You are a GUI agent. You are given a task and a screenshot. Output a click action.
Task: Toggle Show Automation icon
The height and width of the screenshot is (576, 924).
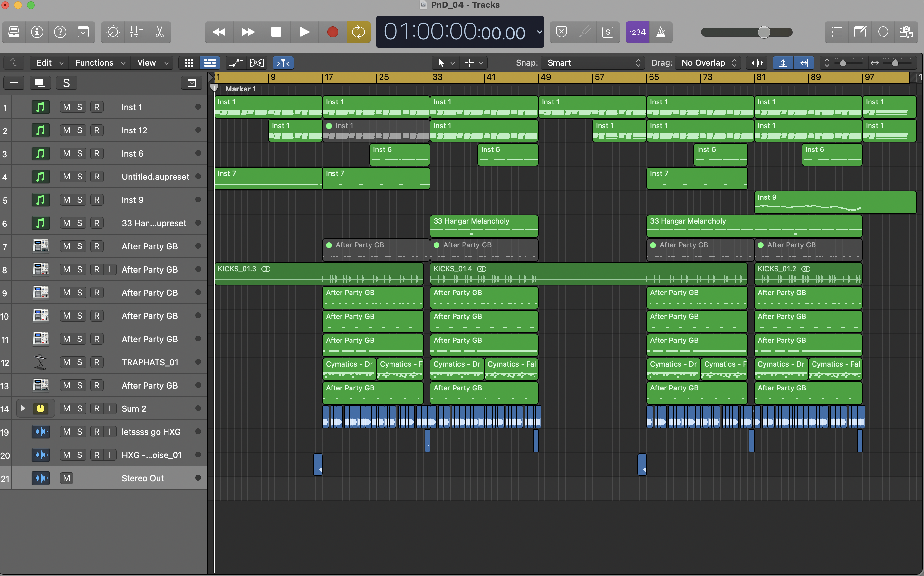pos(236,63)
